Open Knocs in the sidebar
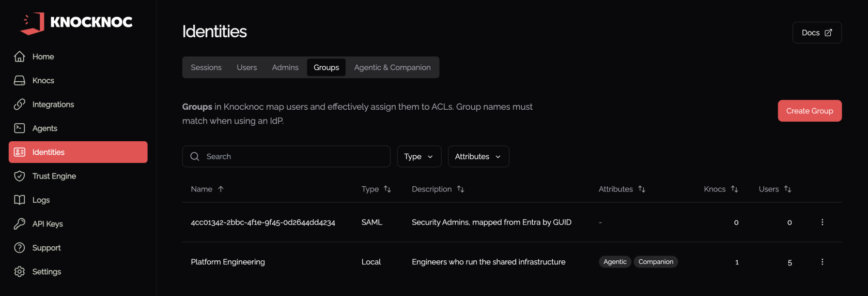This screenshot has width=868, height=296. (78, 80)
